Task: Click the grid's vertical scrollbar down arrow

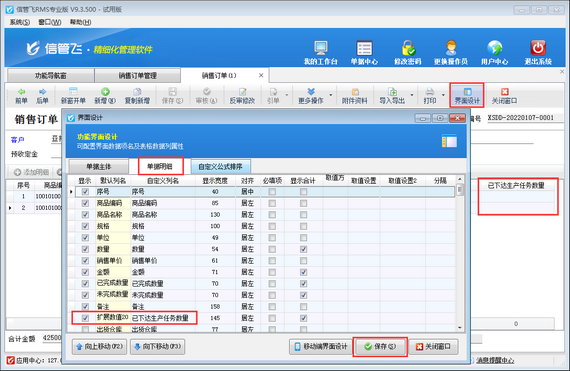Action: pos(459,327)
